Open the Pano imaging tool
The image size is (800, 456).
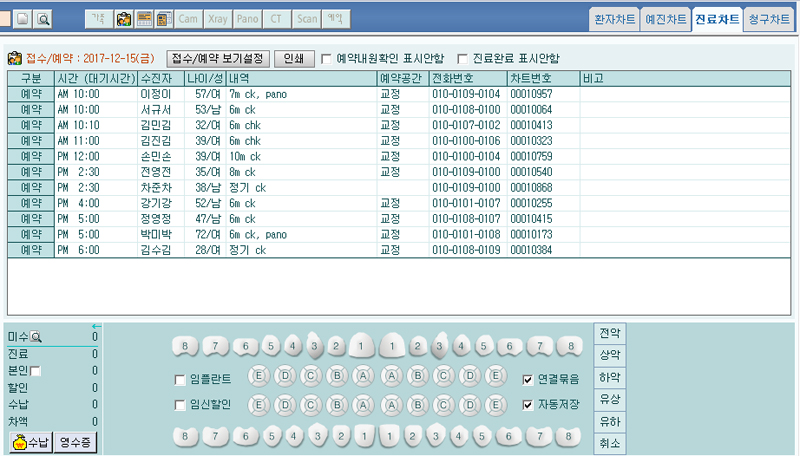click(248, 19)
